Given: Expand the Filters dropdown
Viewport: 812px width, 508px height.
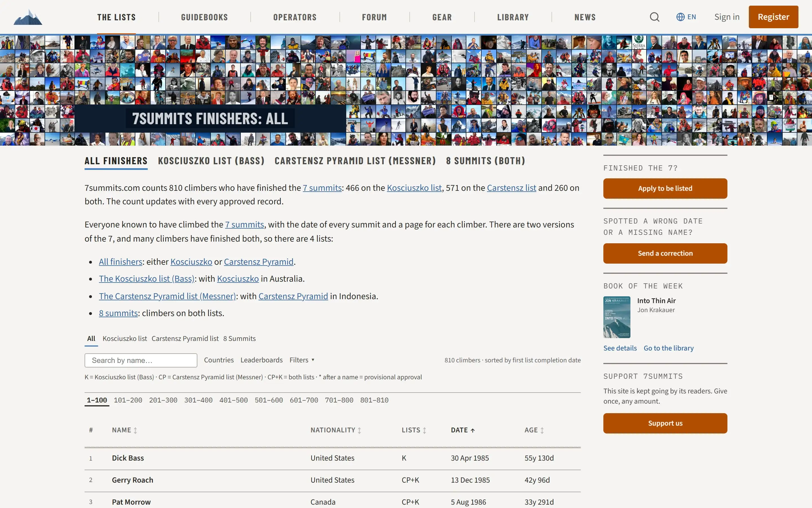Looking at the screenshot, I should tap(302, 360).
